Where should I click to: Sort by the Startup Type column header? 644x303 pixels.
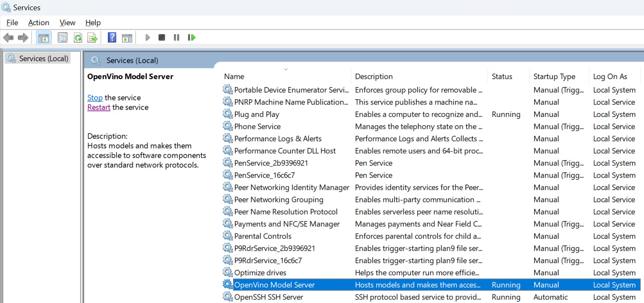(554, 76)
